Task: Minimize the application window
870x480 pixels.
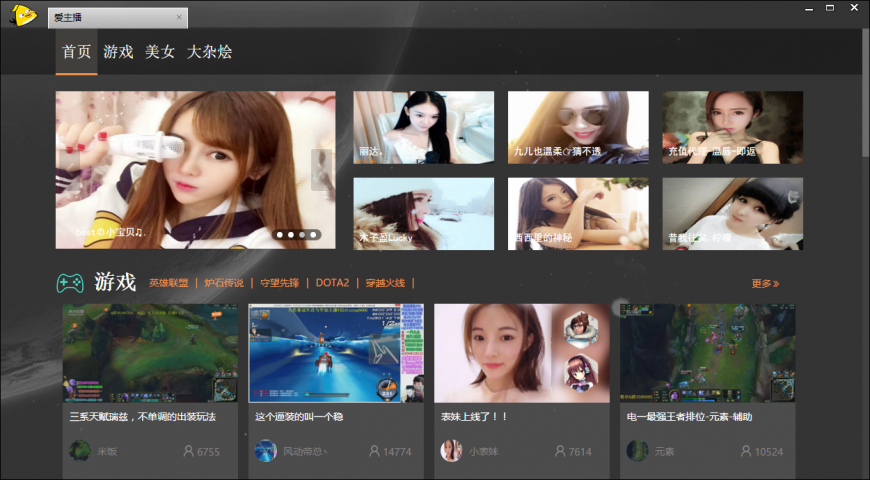Action: coord(810,9)
